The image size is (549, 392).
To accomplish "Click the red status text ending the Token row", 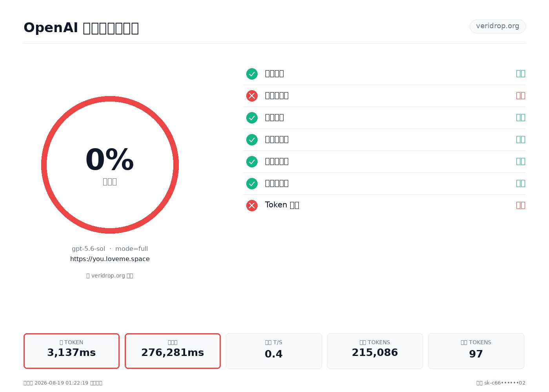I will pyautogui.click(x=520, y=205).
